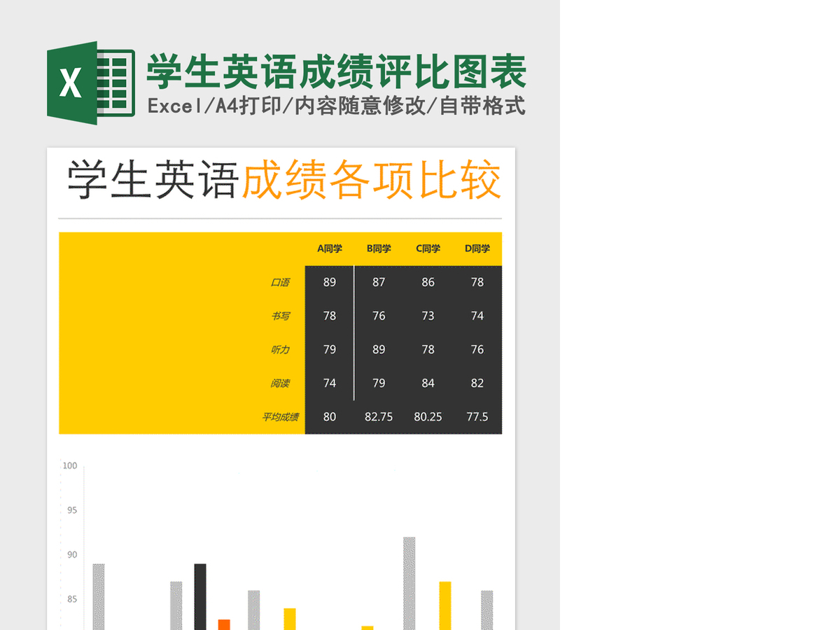Select the 平均成绩 row label
The image size is (840, 630).
[x=280, y=416]
